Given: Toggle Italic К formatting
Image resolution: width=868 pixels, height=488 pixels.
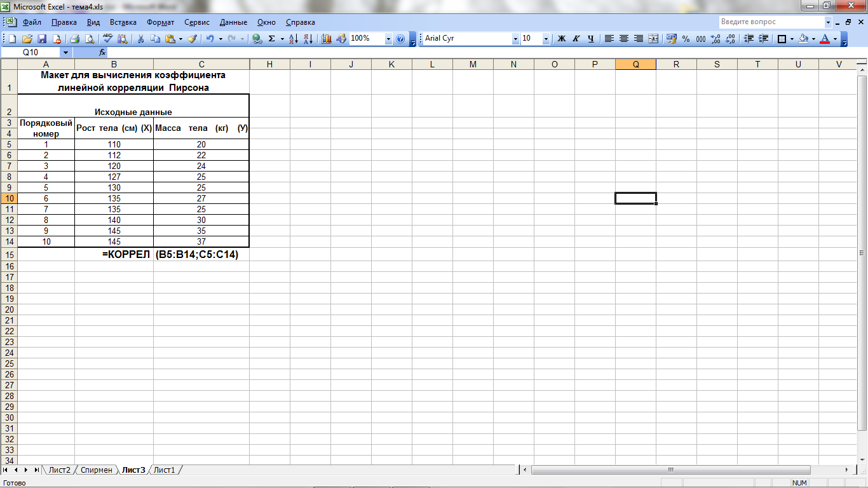Looking at the screenshot, I should [x=576, y=39].
